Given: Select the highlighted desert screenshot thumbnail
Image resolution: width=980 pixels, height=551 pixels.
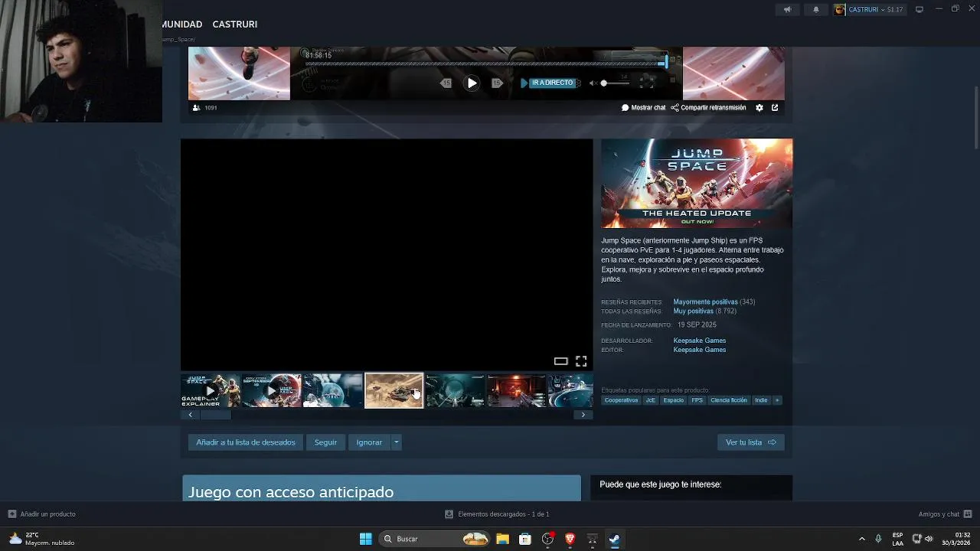Looking at the screenshot, I should (x=394, y=390).
